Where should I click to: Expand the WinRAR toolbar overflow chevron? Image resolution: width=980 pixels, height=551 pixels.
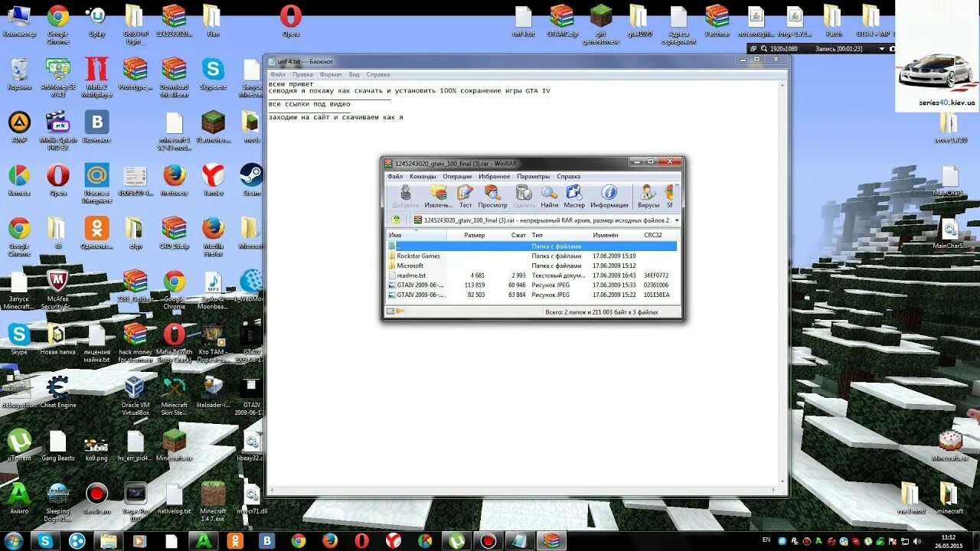coord(677,186)
